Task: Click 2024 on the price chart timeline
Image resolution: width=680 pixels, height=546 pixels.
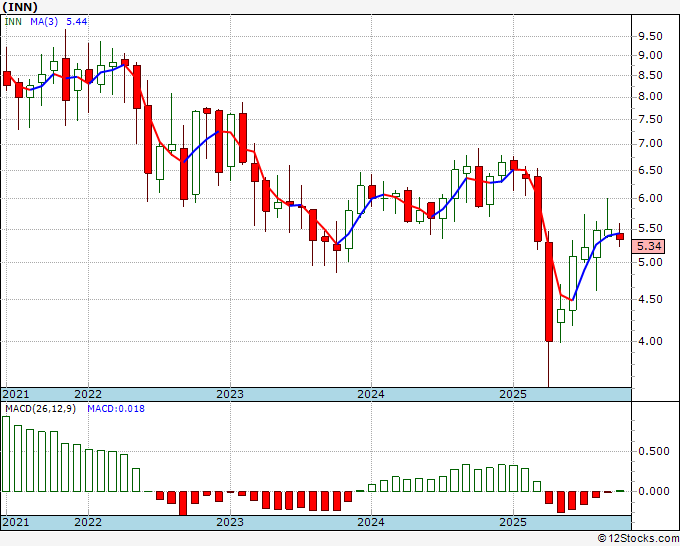Action: 371,394
